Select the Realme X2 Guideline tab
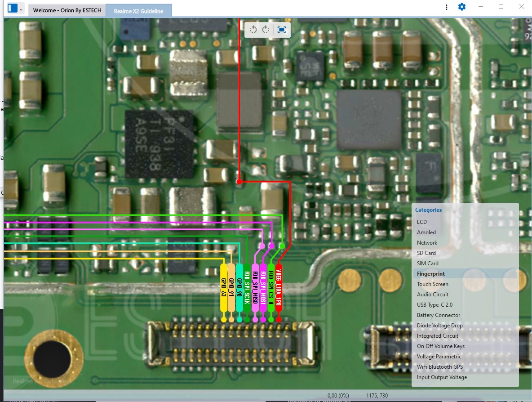This screenshot has height=402, width=532. pos(138,11)
